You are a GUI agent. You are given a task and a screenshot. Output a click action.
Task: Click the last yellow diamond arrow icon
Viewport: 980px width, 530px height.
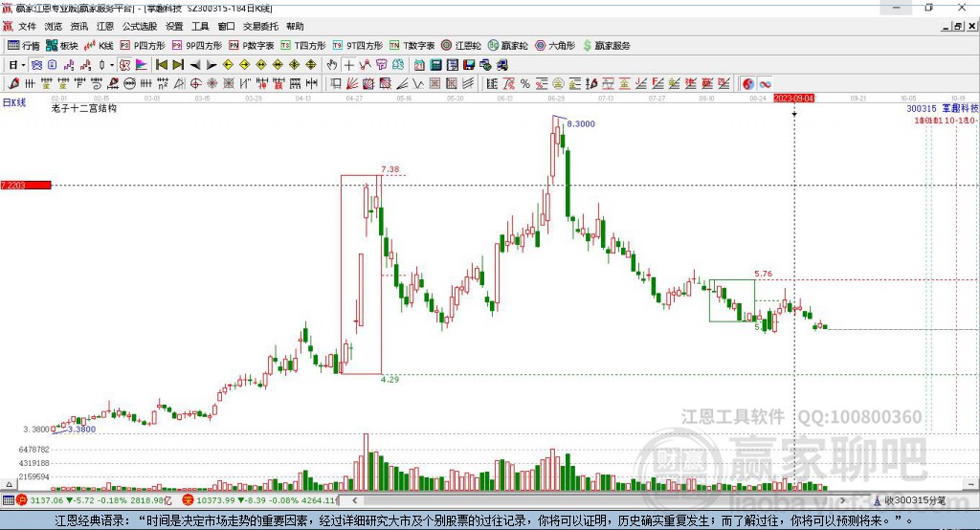pos(311,65)
